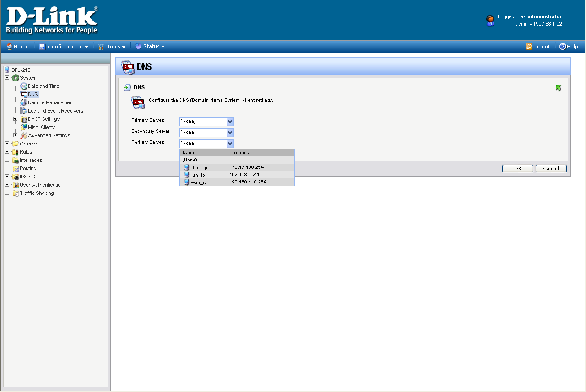Click the Address column header in the dropdown list
The height and width of the screenshot is (392, 586).
click(242, 153)
